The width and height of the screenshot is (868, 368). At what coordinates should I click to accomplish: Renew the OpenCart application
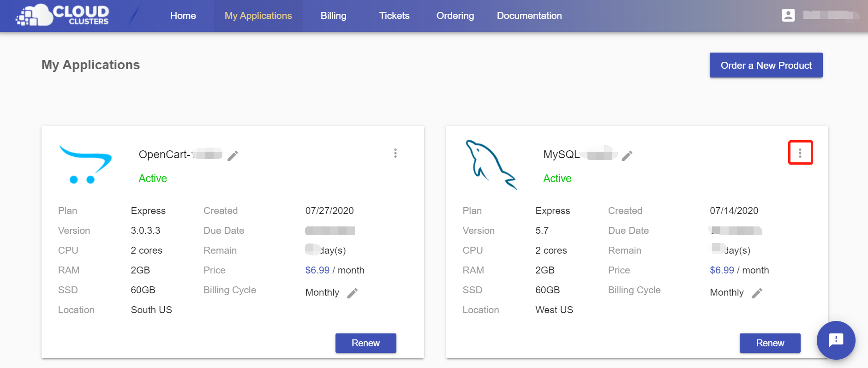(x=366, y=343)
